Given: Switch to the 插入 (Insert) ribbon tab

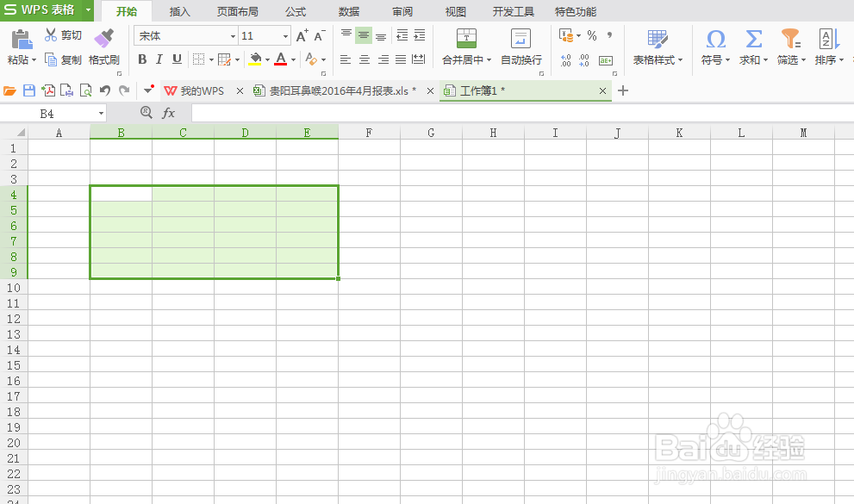Looking at the screenshot, I should click(180, 11).
